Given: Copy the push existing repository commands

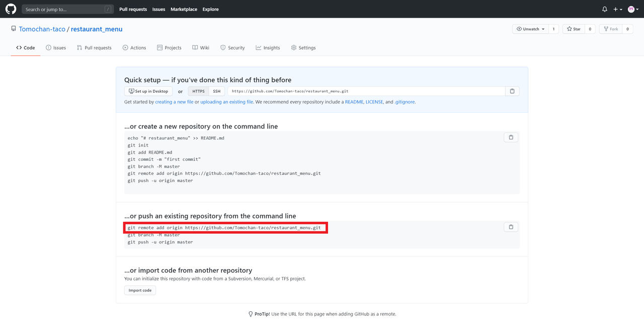Looking at the screenshot, I should pyautogui.click(x=511, y=227).
